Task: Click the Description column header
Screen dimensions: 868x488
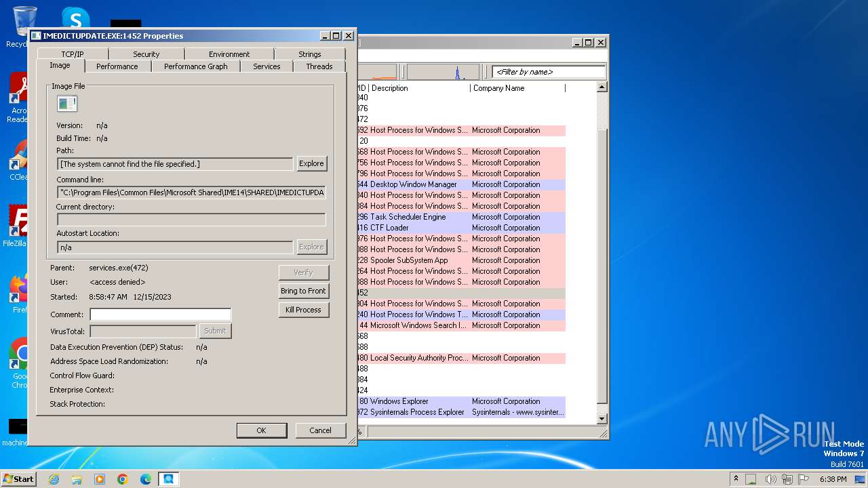Action: coord(420,88)
